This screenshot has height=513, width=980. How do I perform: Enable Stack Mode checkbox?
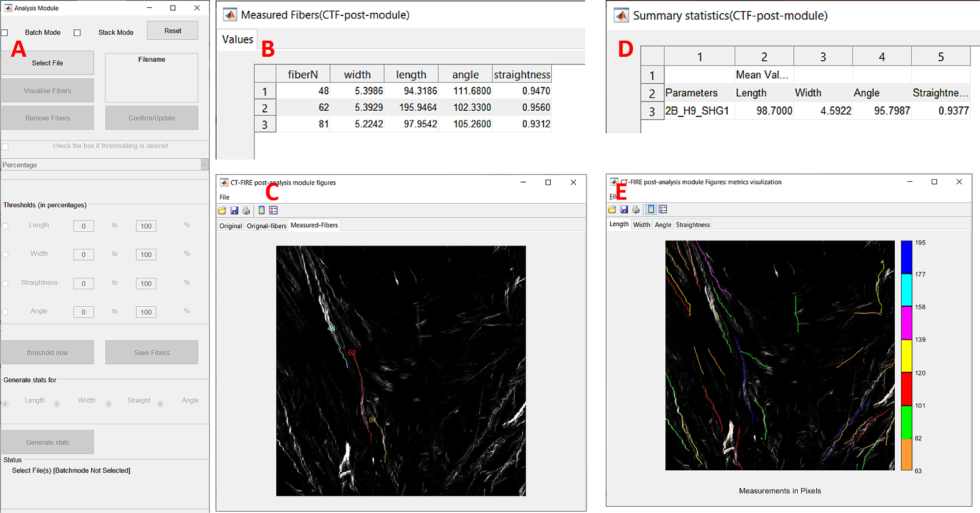point(77,33)
